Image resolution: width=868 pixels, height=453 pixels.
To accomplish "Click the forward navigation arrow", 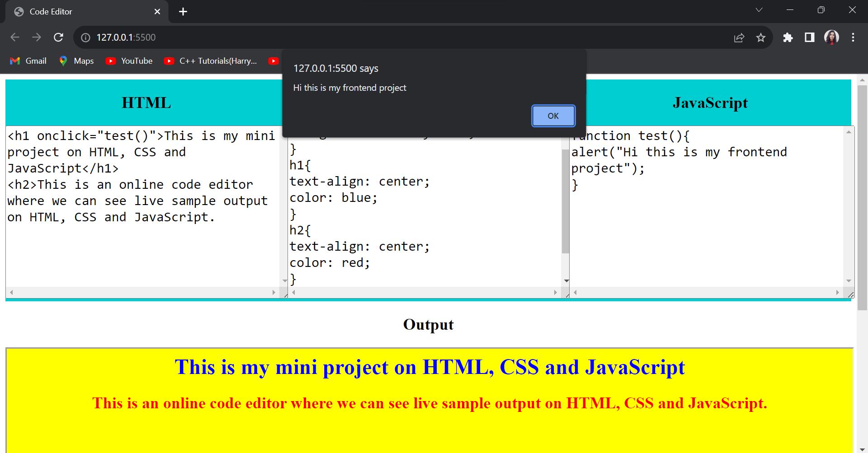I will pos(37,37).
